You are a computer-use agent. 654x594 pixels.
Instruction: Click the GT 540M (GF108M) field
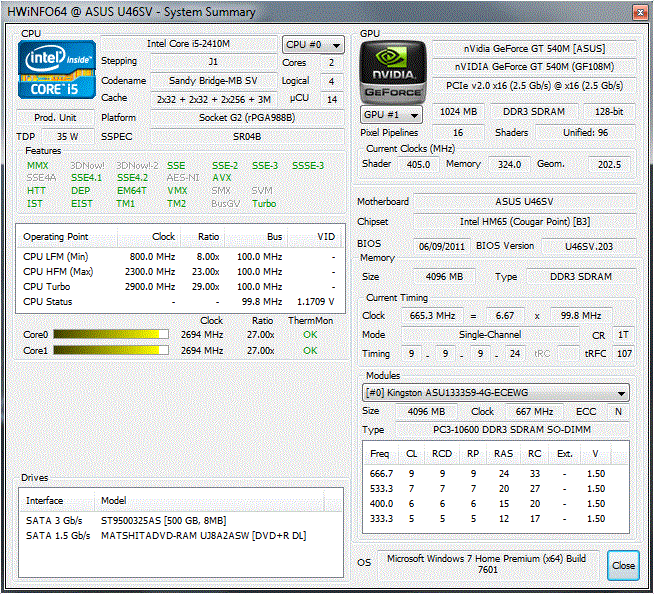click(534, 67)
